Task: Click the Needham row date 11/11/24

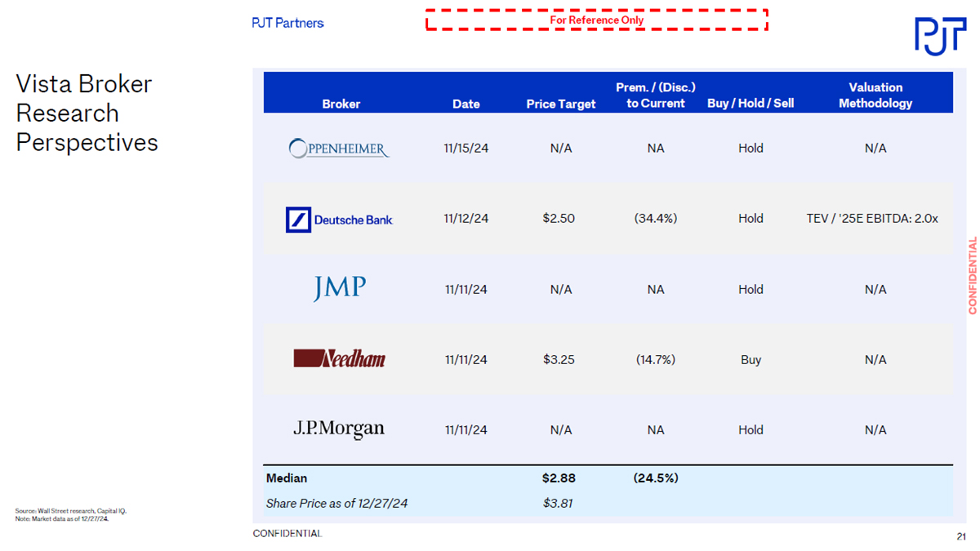Action: [466, 359]
